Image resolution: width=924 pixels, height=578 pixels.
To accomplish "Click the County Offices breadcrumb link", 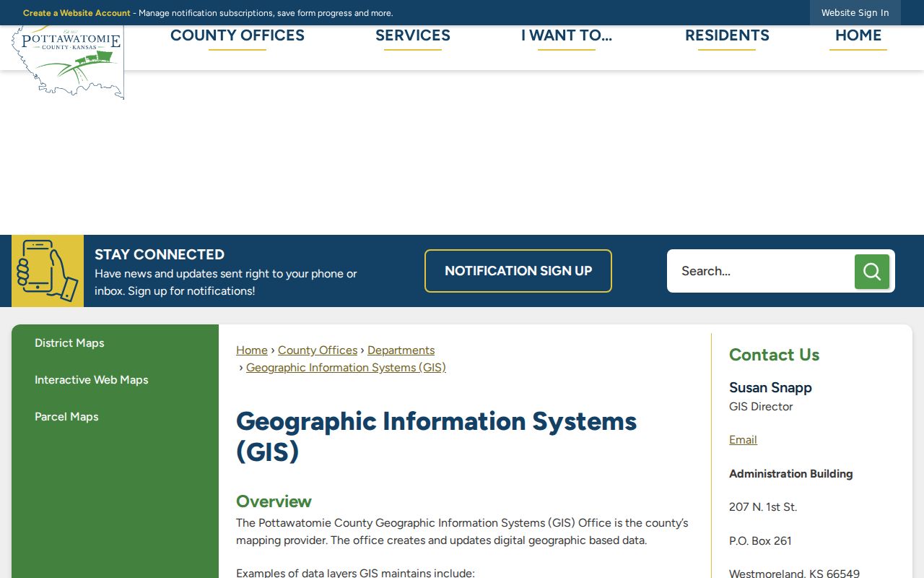I will point(318,350).
